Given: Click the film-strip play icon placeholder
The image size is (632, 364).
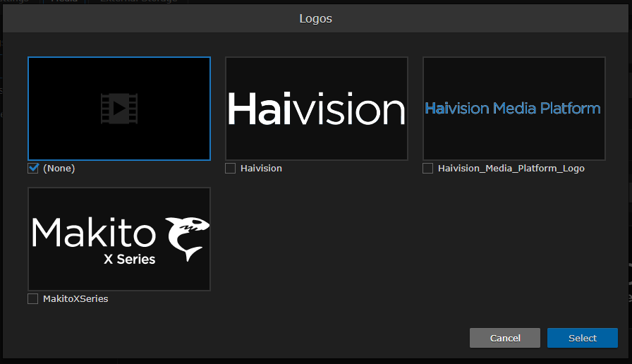Looking at the screenshot, I should point(119,109).
